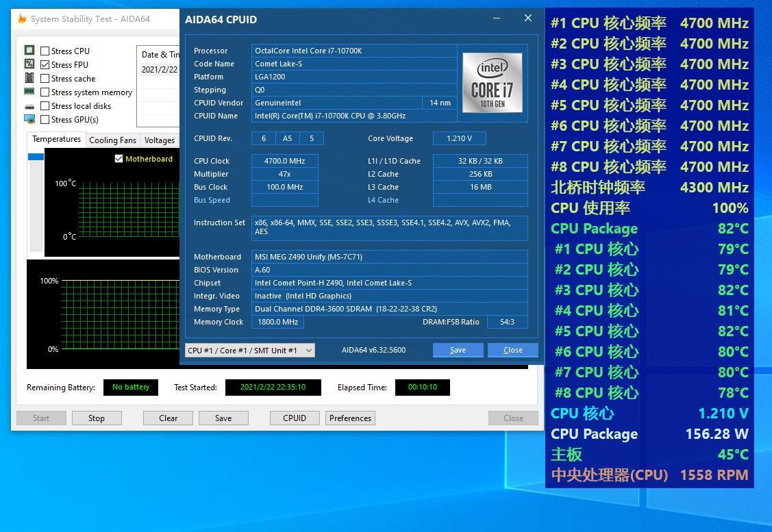Click the disk drive icon beside Stress local disks
Screen dimensions: 772x532
pyautogui.click(x=29, y=106)
